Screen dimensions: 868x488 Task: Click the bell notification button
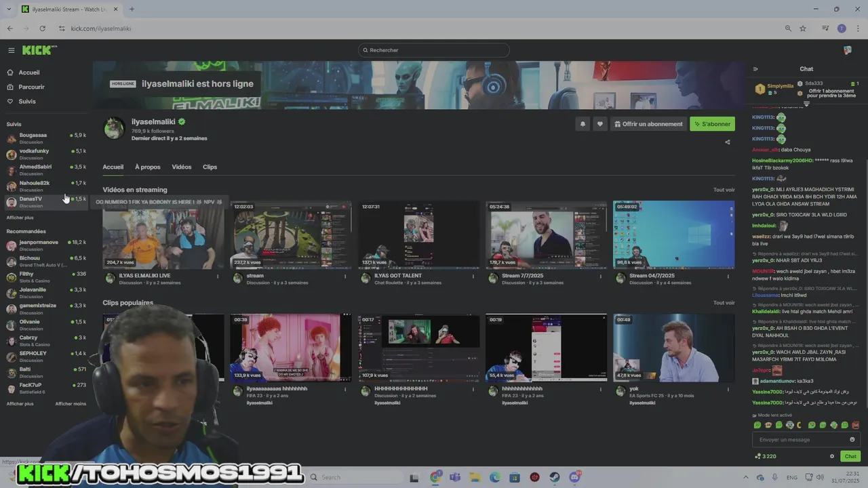(x=582, y=124)
